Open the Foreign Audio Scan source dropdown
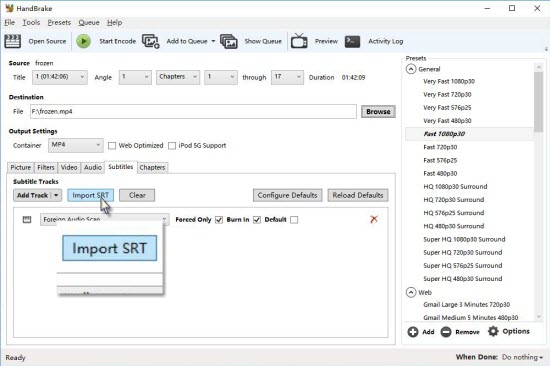 [x=105, y=219]
